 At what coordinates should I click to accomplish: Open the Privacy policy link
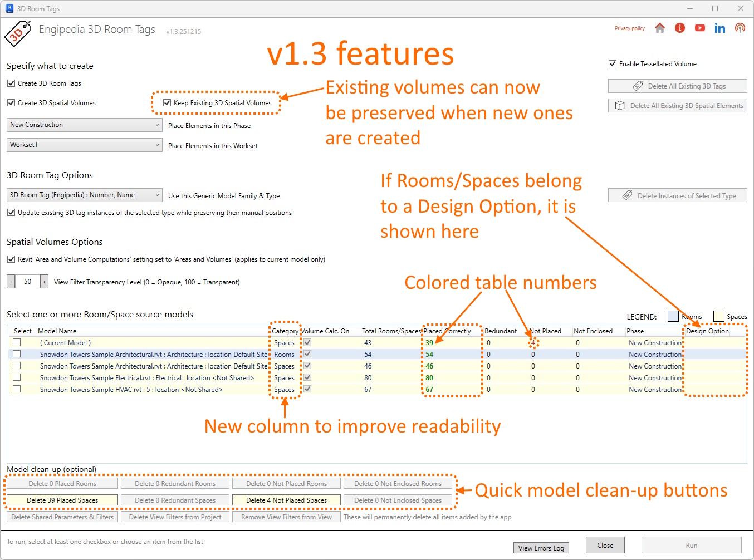[x=630, y=28]
